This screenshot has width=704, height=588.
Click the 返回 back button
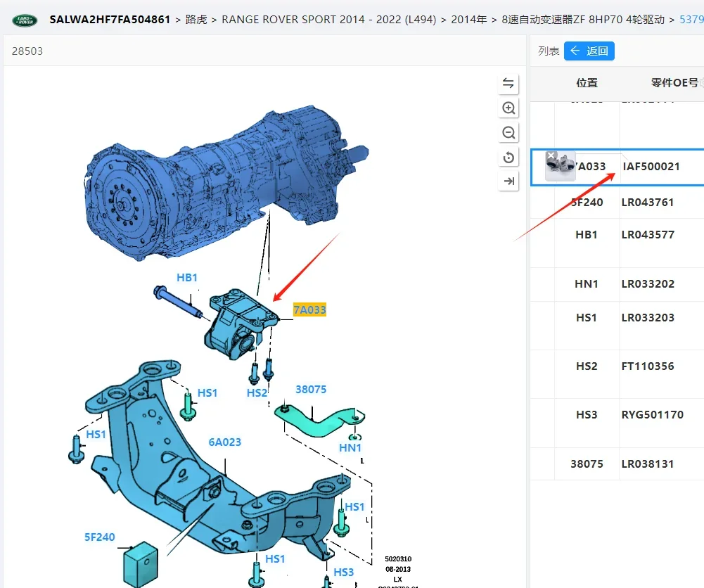click(589, 51)
